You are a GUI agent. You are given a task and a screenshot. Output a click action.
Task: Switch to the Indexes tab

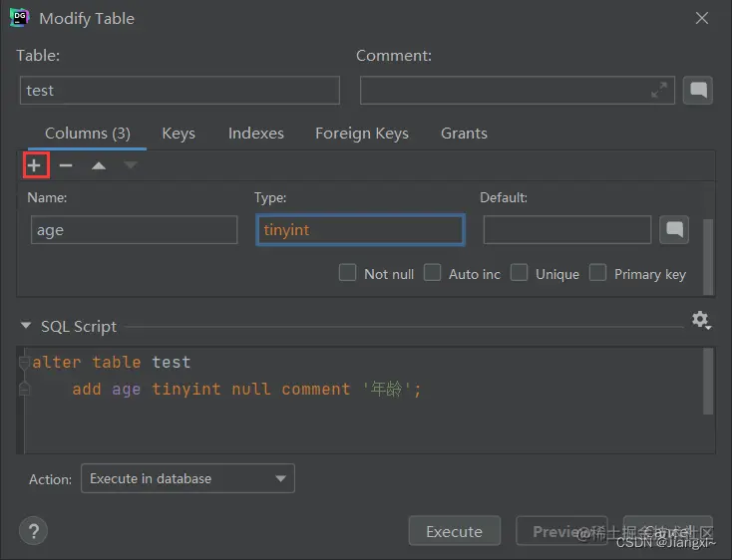pyautogui.click(x=255, y=134)
